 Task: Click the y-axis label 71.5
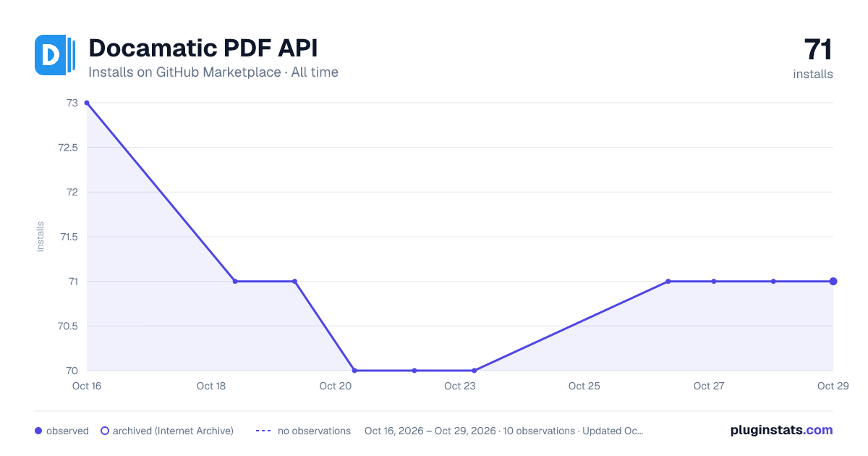(x=68, y=237)
